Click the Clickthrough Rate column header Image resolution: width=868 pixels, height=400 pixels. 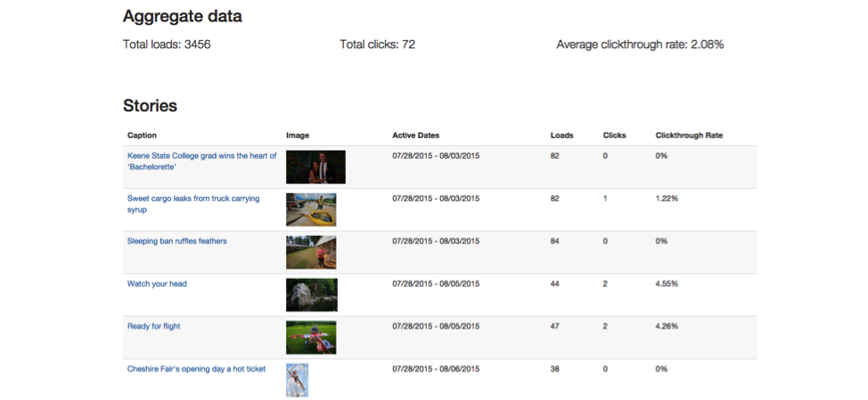click(x=689, y=135)
